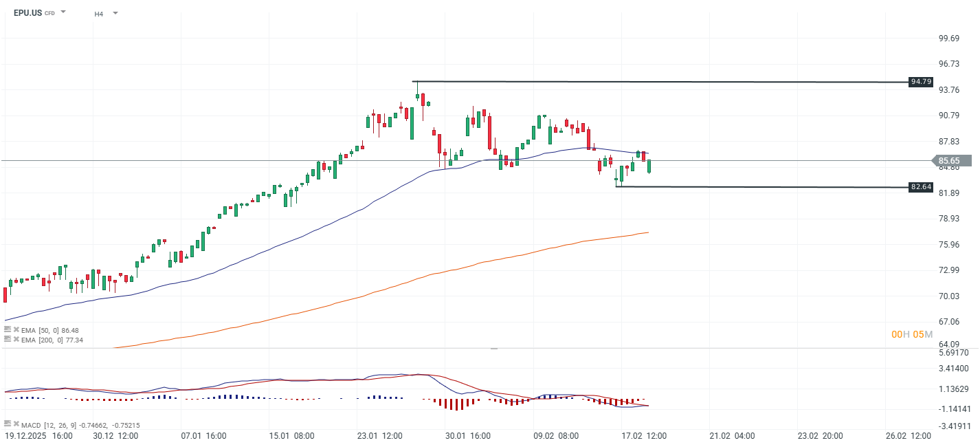The height and width of the screenshot is (447, 980).
Task: Click the 82.64 price level tag
Action: (921, 186)
